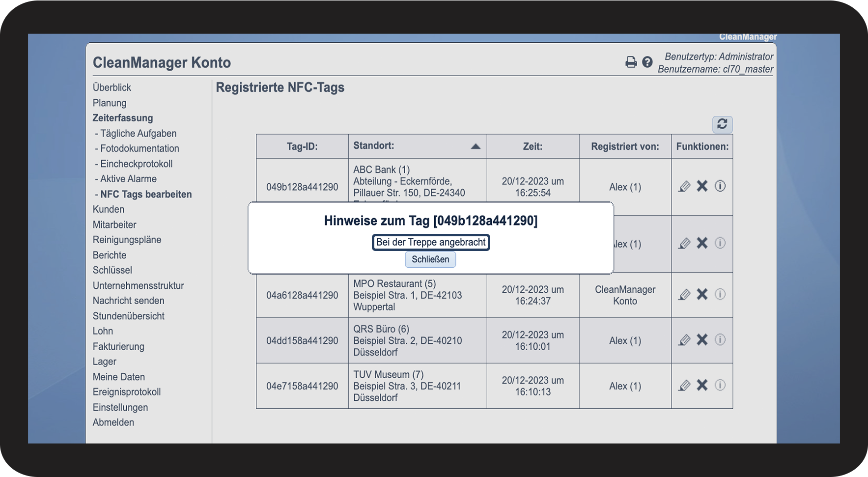
Task: Delete tag 04a6128a441290 with X icon
Action: 702,294
